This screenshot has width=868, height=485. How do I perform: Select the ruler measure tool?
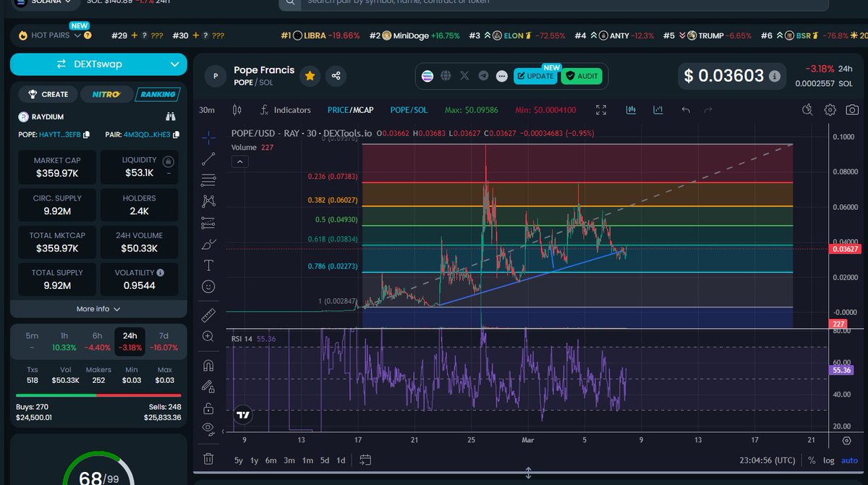(x=208, y=315)
